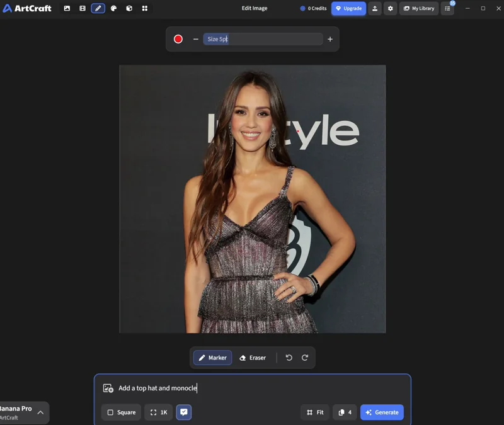This screenshot has height=425, width=504.
Task: Click the Upgrade button
Action: 349,8
